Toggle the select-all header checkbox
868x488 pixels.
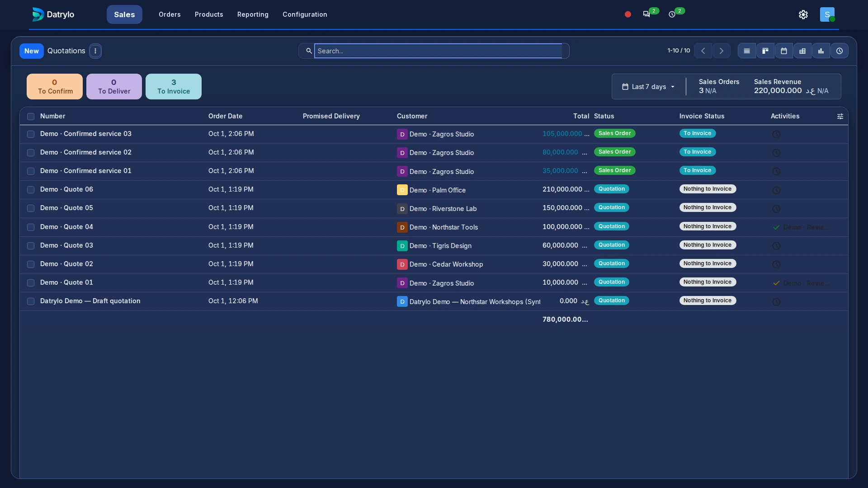pyautogui.click(x=31, y=117)
